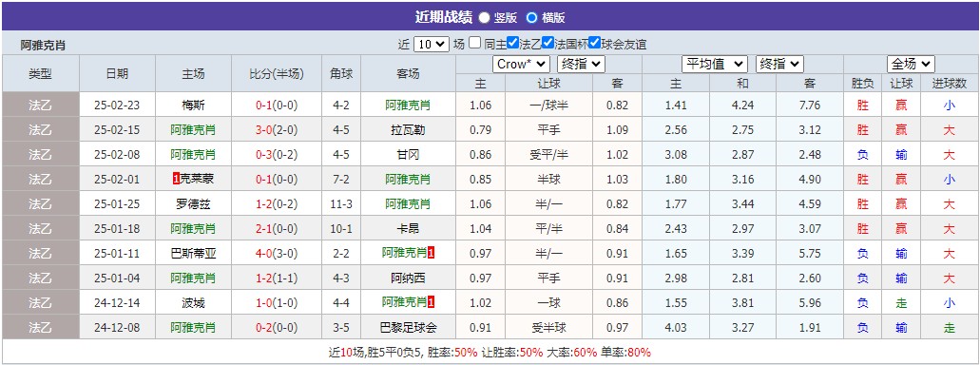
Task: Click home team 巴斯蒂亚
Action: pyautogui.click(x=193, y=253)
